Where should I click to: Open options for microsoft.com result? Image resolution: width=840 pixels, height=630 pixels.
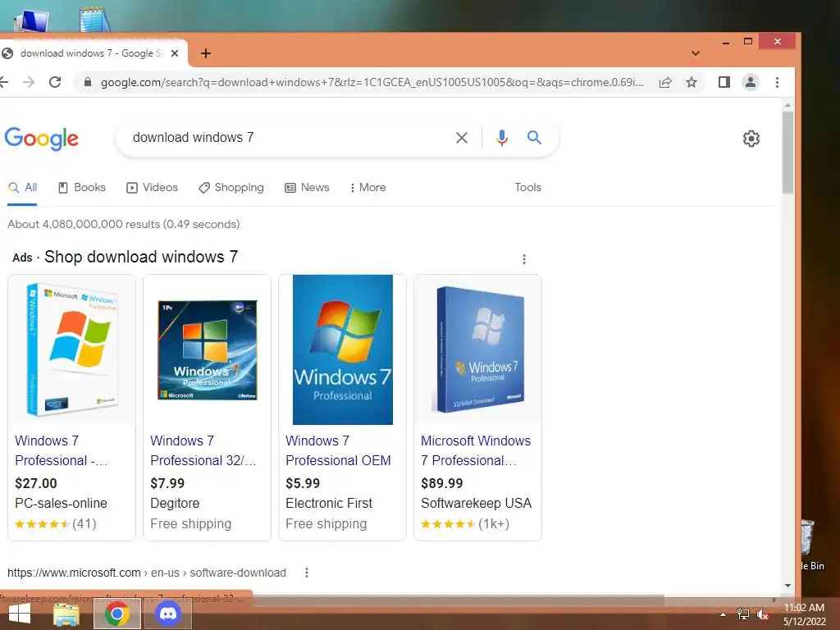pyautogui.click(x=307, y=573)
